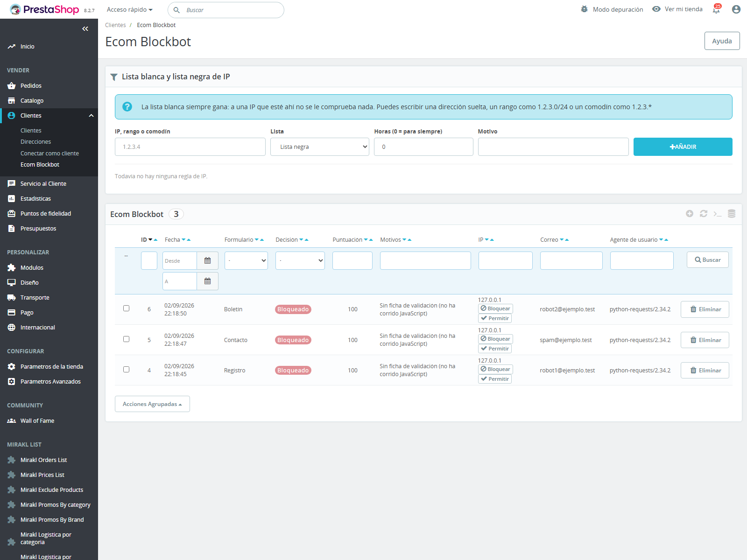Click the Ver mi tienda eye icon
The width and height of the screenshot is (747, 560).
[x=656, y=9]
